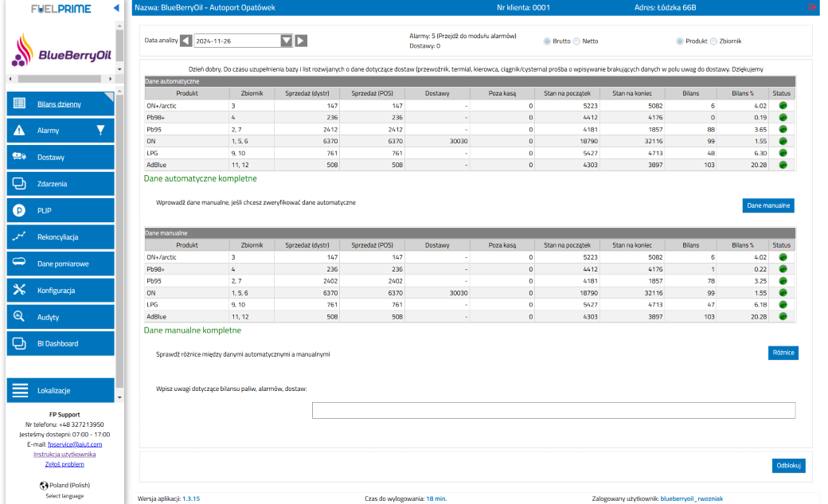Viewport: 828px width, 504px height.
Task: Click the Bilans dzienny list icon
Action: pyautogui.click(x=19, y=104)
